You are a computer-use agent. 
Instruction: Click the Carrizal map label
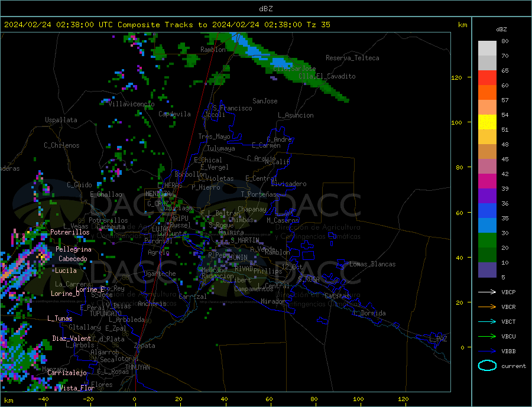point(193,297)
